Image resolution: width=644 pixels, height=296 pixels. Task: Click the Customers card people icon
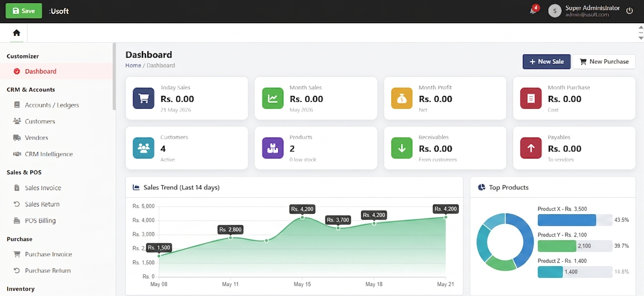144,148
